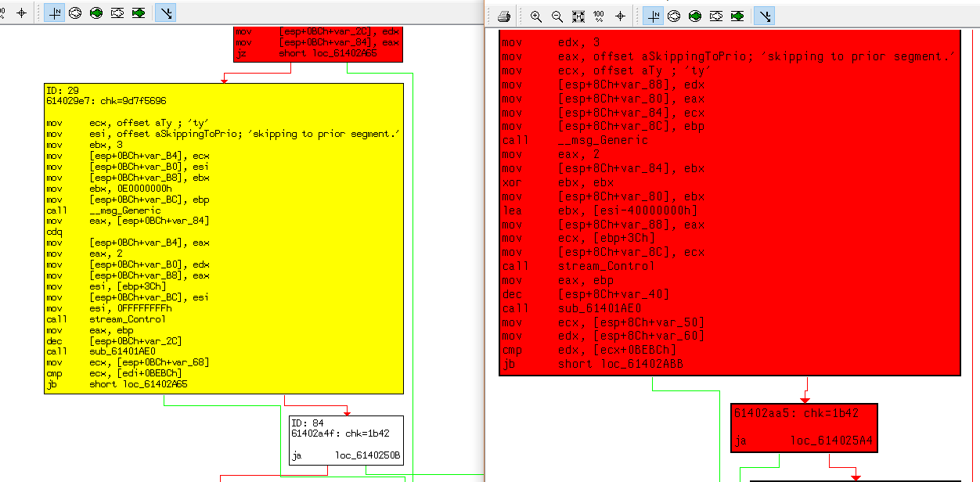Fit graph to window in right pane
The height and width of the screenshot is (482, 980).
click(x=578, y=16)
